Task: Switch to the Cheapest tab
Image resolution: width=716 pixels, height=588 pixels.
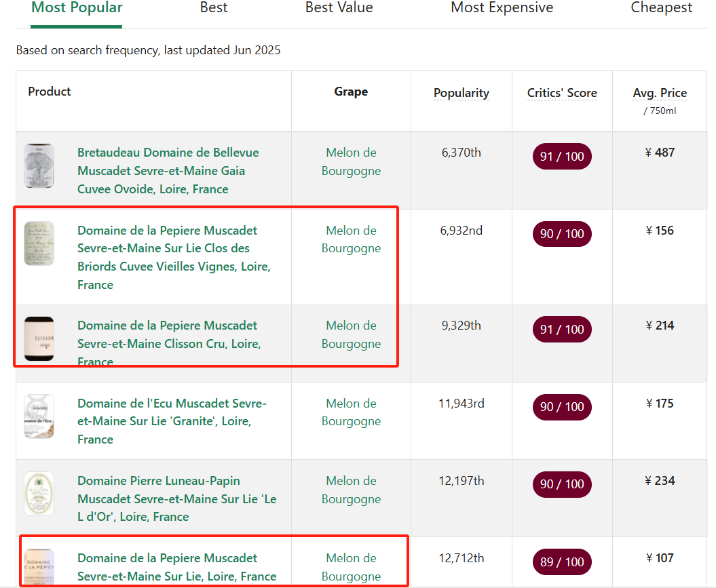Action: pyautogui.click(x=661, y=8)
